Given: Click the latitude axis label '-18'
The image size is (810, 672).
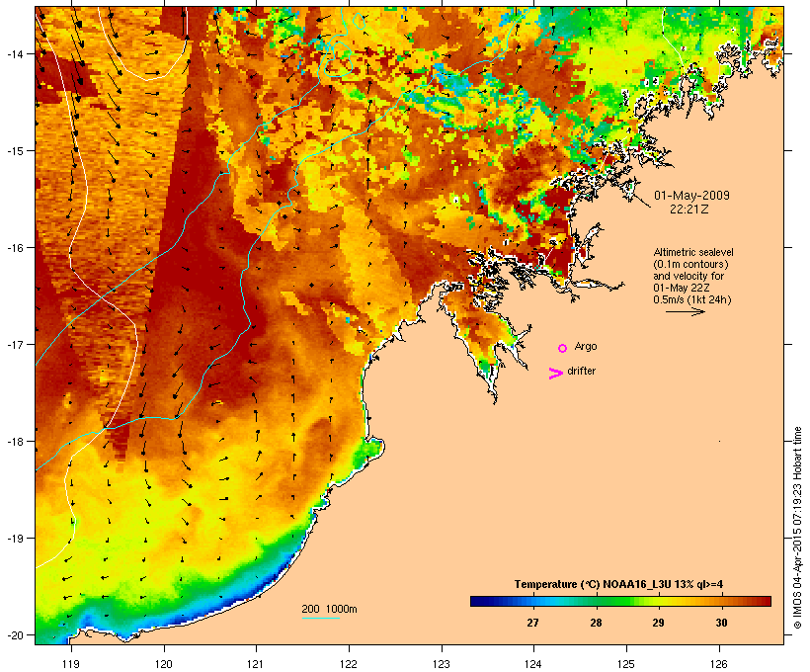Looking at the screenshot, I should coord(14,442).
